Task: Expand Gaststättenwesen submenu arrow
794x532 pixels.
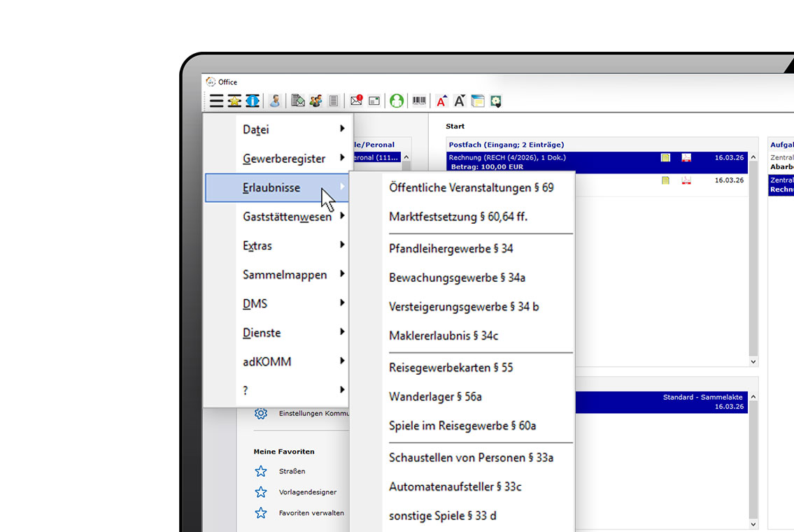Action: [342, 216]
